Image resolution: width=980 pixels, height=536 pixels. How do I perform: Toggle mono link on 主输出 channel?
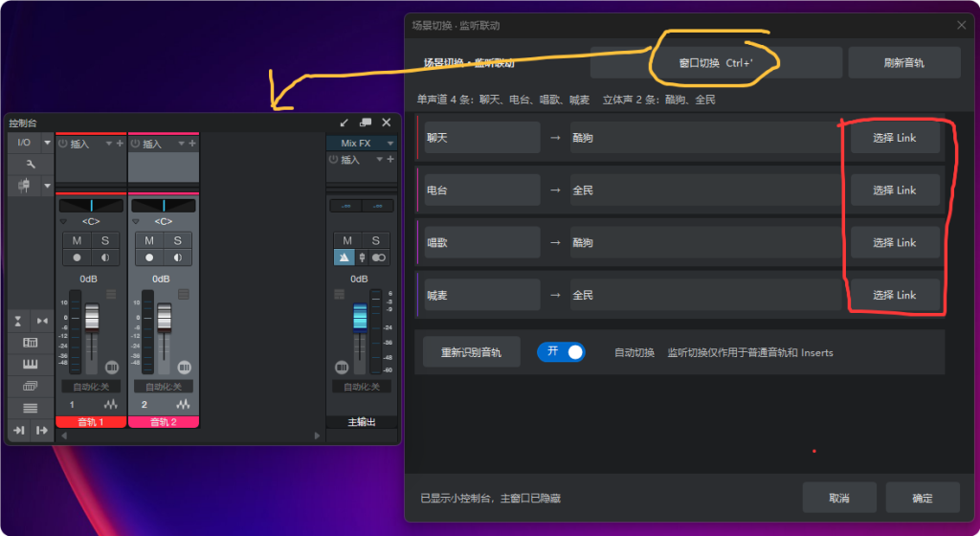379,257
